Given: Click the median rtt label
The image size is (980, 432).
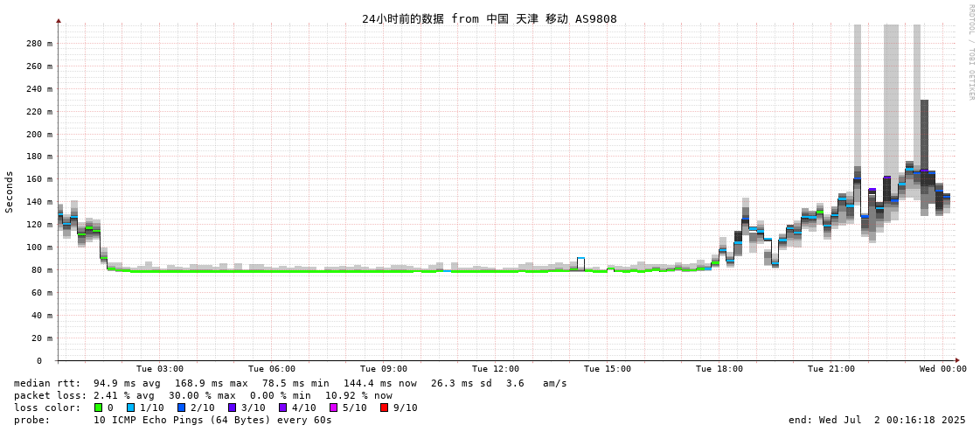Looking at the screenshot, I should click(x=47, y=383).
